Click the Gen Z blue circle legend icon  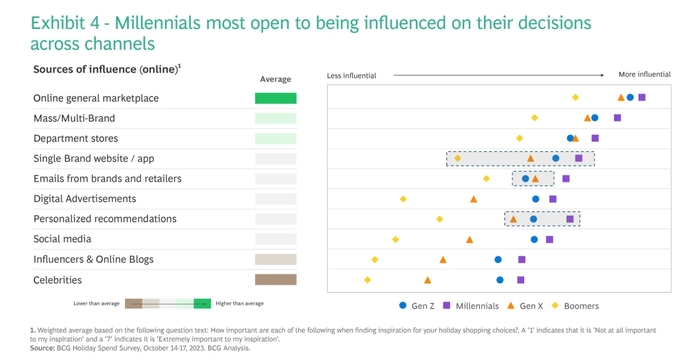tap(403, 305)
